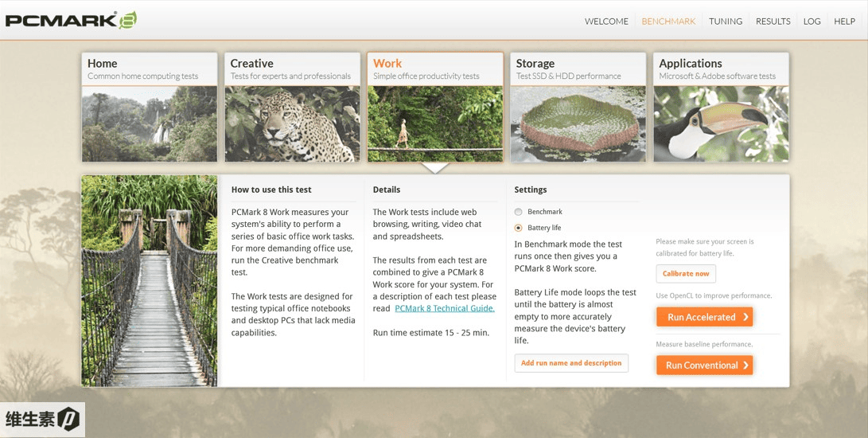This screenshot has width=868, height=438.
Task: Click the suspension bridge image
Action: coord(150,281)
